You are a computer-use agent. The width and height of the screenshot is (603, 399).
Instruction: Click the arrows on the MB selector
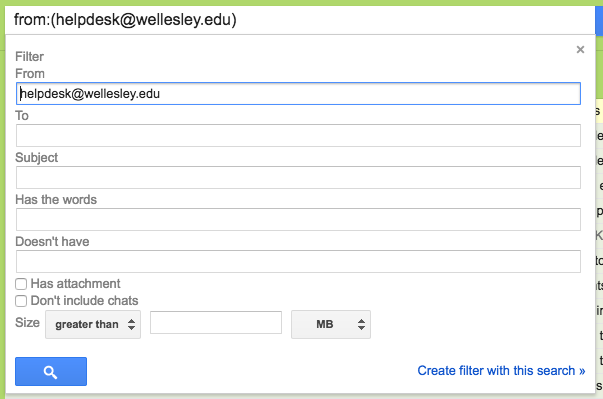361,324
